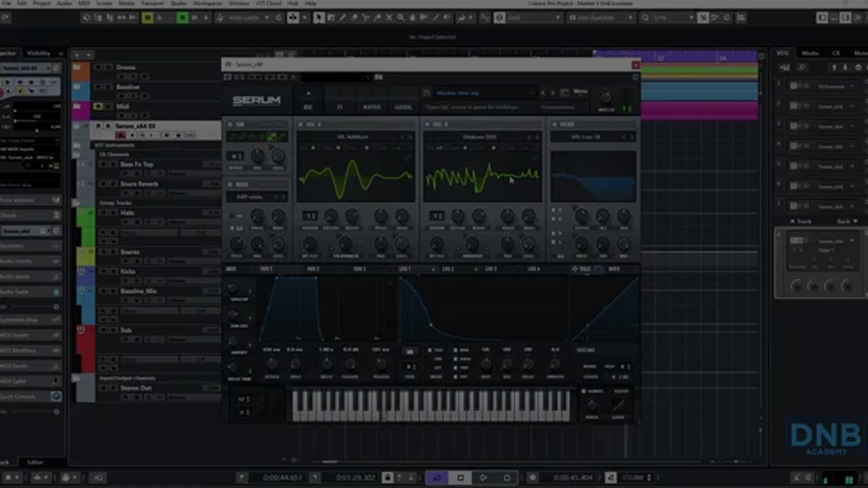Open the Project menu
868x488 pixels.
41,3
